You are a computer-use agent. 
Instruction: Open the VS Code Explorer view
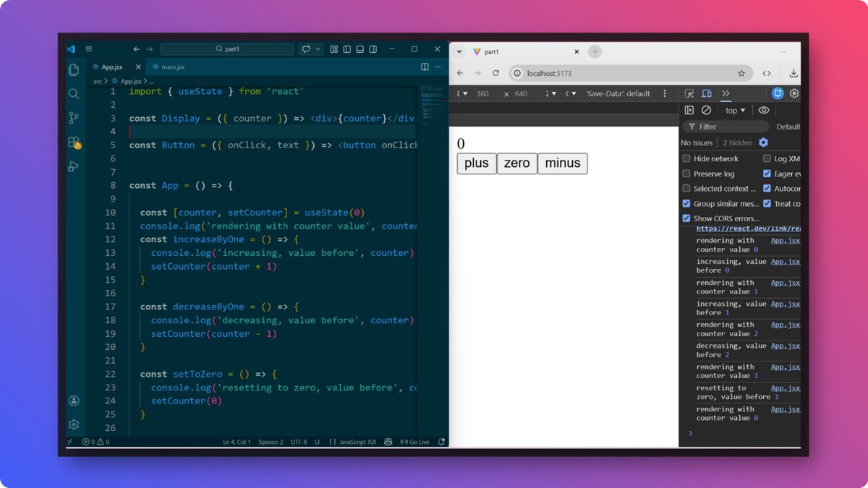(x=73, y=70)
